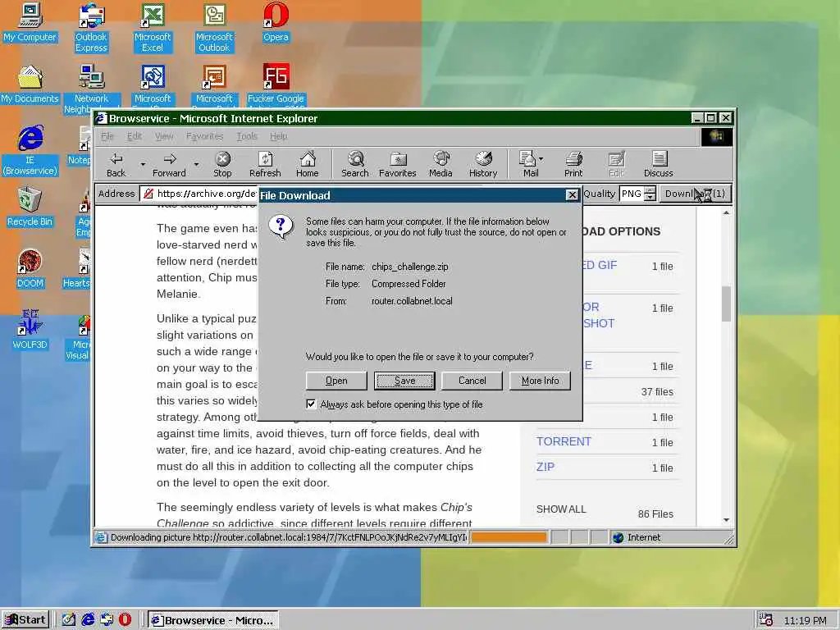840x630 pixels.
Task: Select the My Documents desktop icon
Action: (x=30, y=84)
